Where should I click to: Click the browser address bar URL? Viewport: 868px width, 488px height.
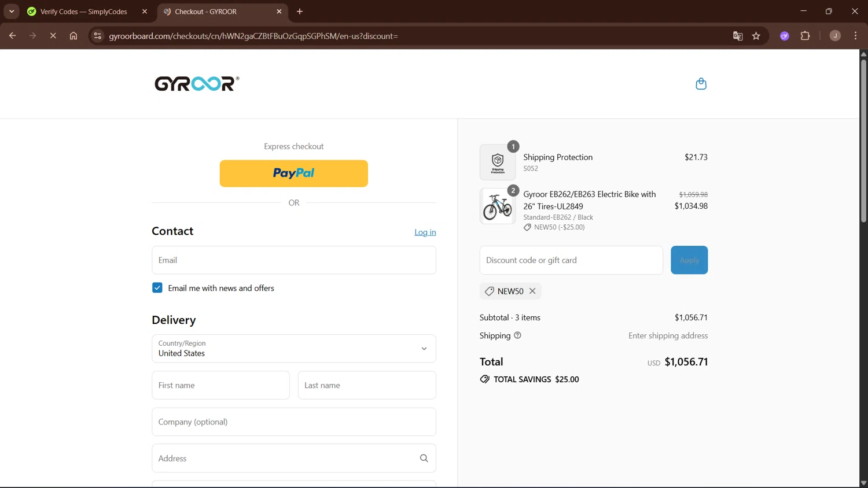(x=253, y=36)
